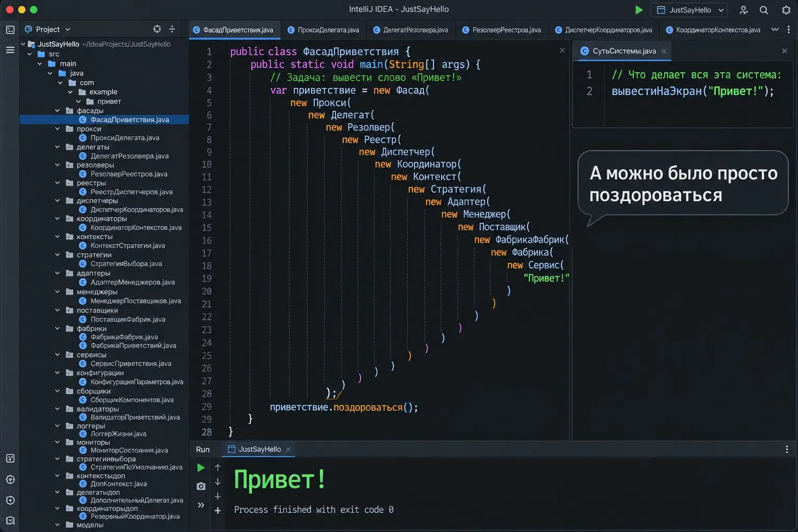Switch to КоординаторКонтекстов.java tab
Viewport: 798px width, 532px height.
[x=713, y=30]
